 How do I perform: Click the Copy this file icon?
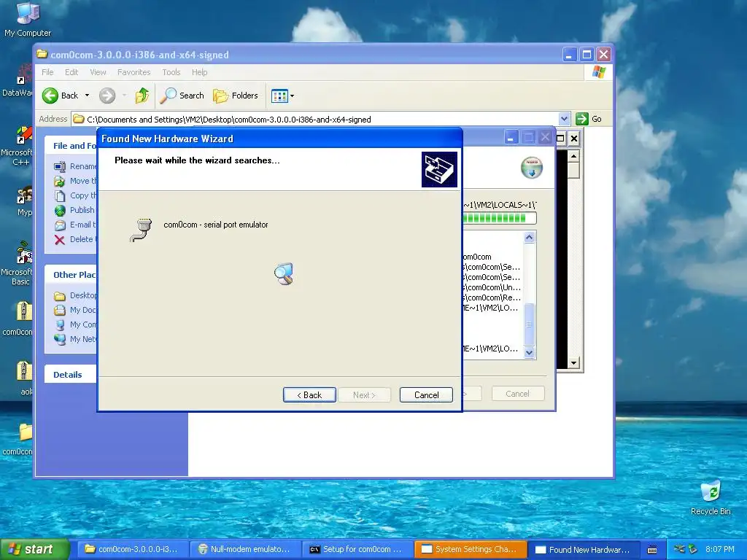coord(60,195)
